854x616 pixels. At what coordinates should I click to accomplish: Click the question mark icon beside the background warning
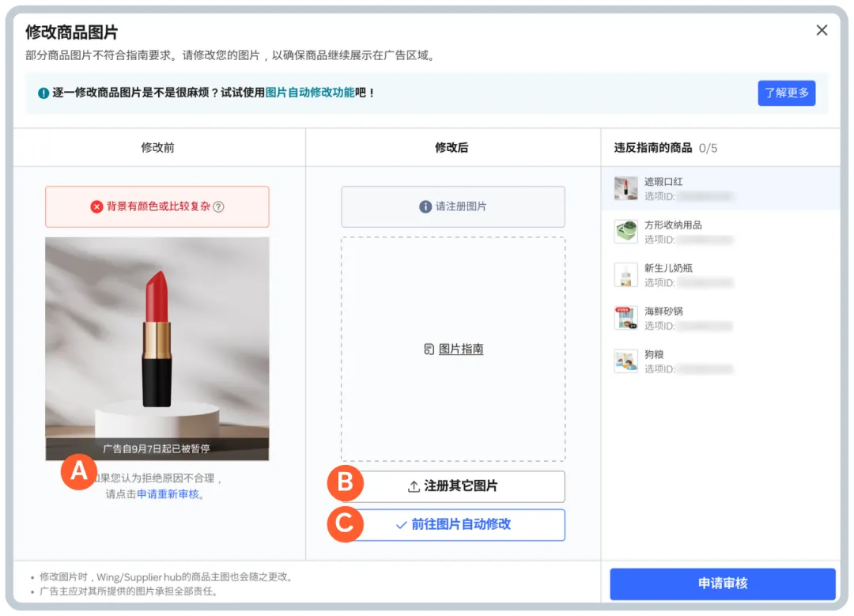tap(219, 206)
